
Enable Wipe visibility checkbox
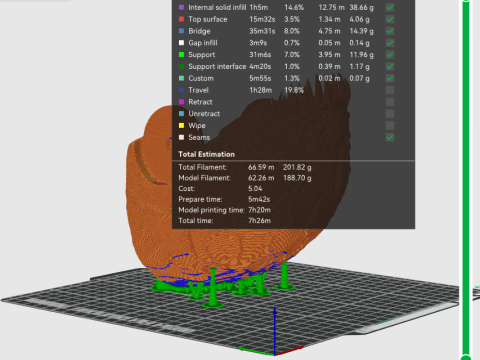tap(390, 126)
